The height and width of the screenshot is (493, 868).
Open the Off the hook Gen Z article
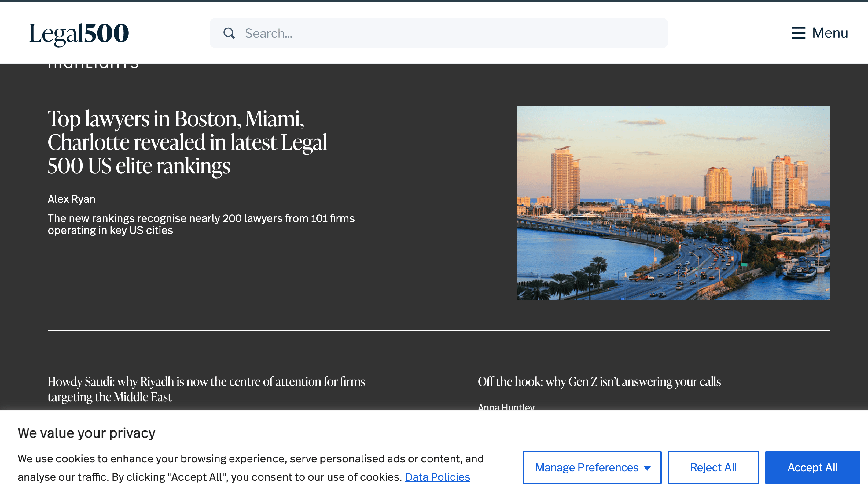coord(599,382)
